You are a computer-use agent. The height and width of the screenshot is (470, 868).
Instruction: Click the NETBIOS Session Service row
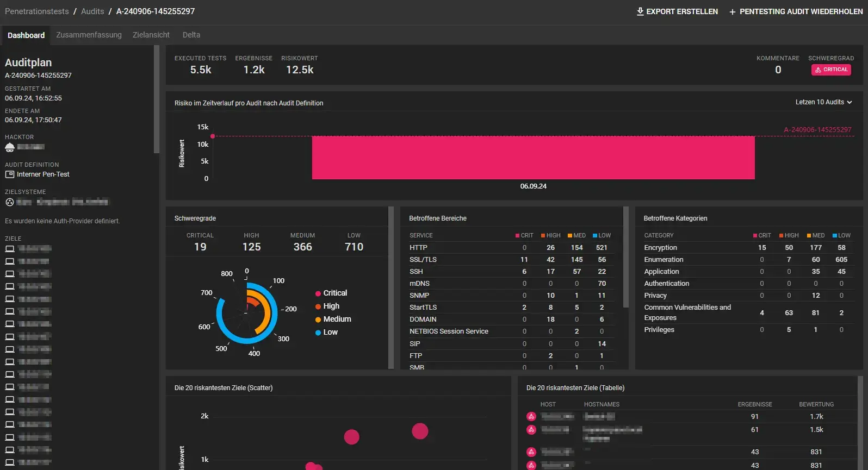point(511,331)
